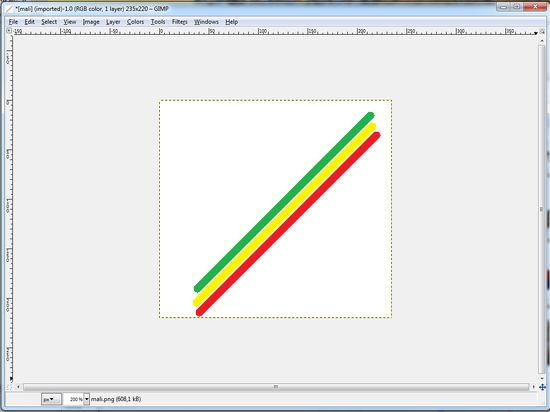This screenshot has height=412, width=550.
Task: Toggle zoom-on-resize icon at top-right ruler corner
Action: pyautogui.click(x=542, y=31)
